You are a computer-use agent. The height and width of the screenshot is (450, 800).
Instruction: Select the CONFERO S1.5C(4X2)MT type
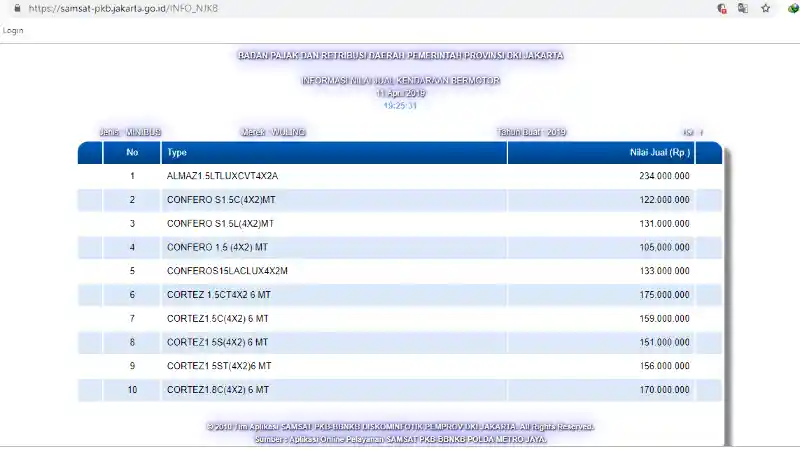point(220,200)
